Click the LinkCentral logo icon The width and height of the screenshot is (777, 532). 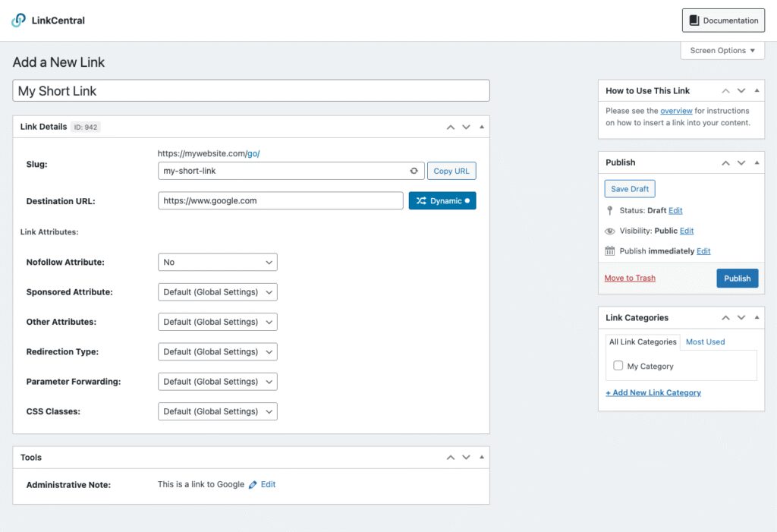point(19,20)
